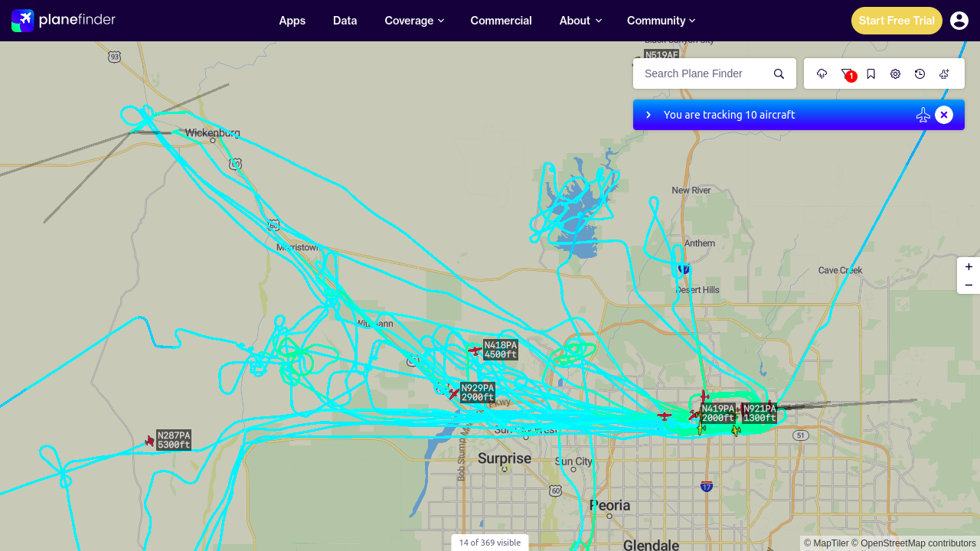Click the N519AF aircraft label
Screen dimensions: 980x551
tap(661, 55)
